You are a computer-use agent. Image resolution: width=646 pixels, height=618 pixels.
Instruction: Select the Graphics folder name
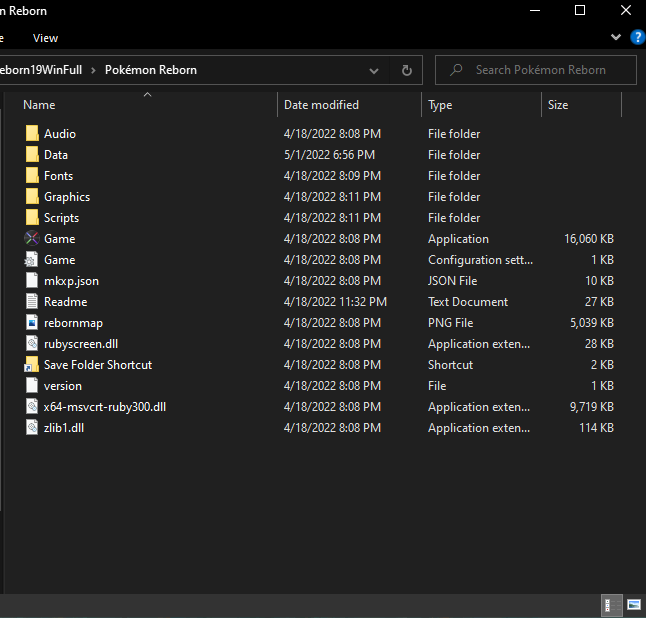pos(67,197)
